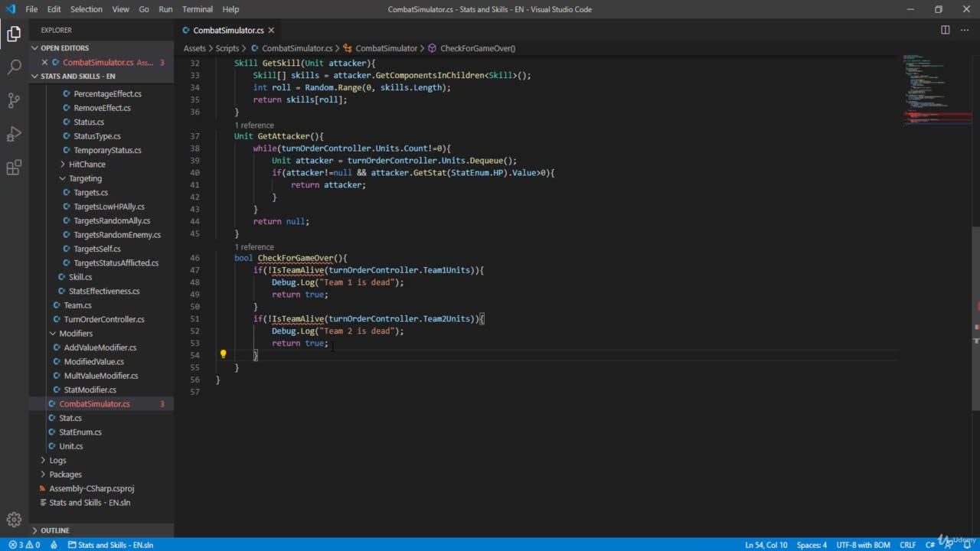Select the CombatSimulator.cs editor tab
Image resolution: width=980 pixels, height=551 pixels.
pyautogui.click(x=228, y=30)
